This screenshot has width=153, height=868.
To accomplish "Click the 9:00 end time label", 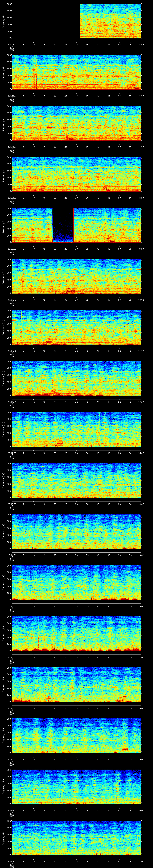I will point(141,249).
